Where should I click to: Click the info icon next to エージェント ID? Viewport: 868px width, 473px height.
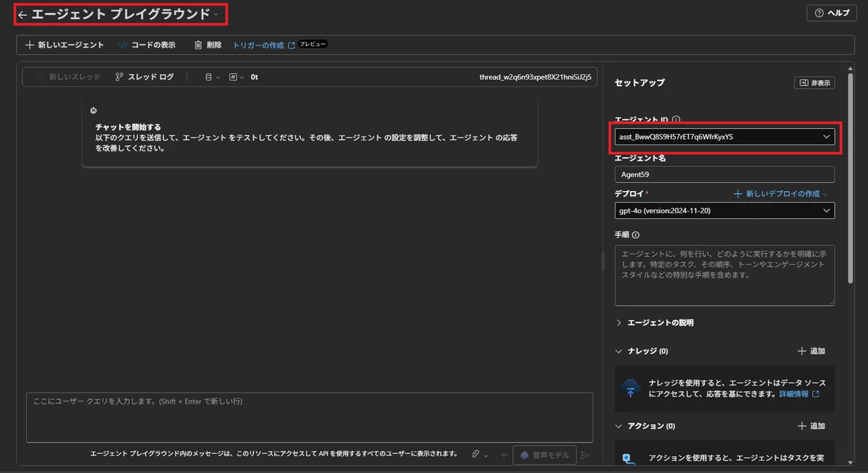(x=675, y=119)
